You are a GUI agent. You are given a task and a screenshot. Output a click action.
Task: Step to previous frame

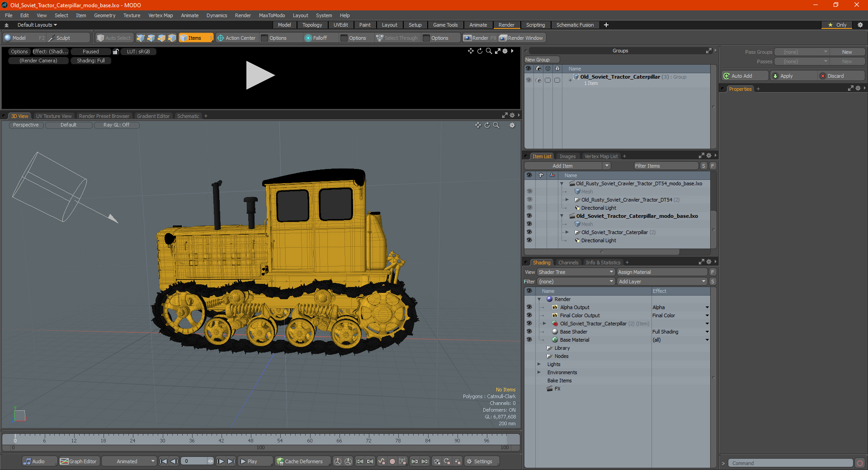(x=174, y=461)
